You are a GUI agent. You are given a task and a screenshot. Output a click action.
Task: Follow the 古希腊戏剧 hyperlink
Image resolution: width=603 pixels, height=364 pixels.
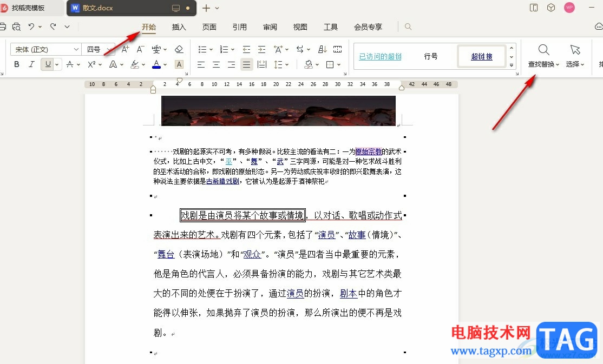[222, 181]
